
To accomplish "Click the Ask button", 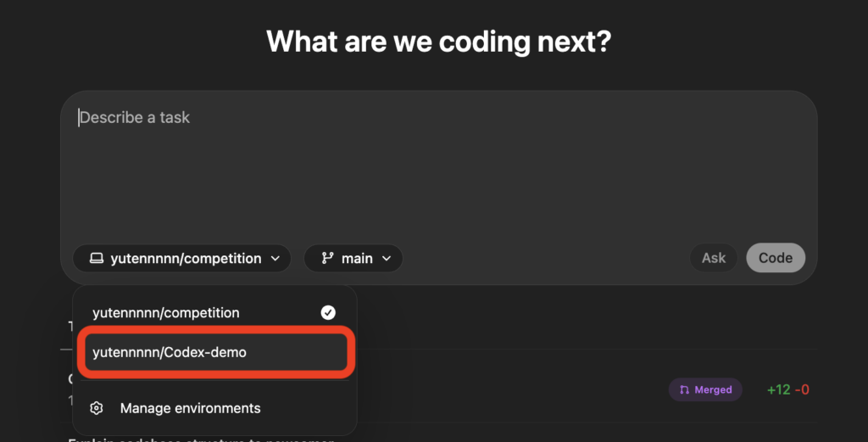I will click(x=714, y=258).
